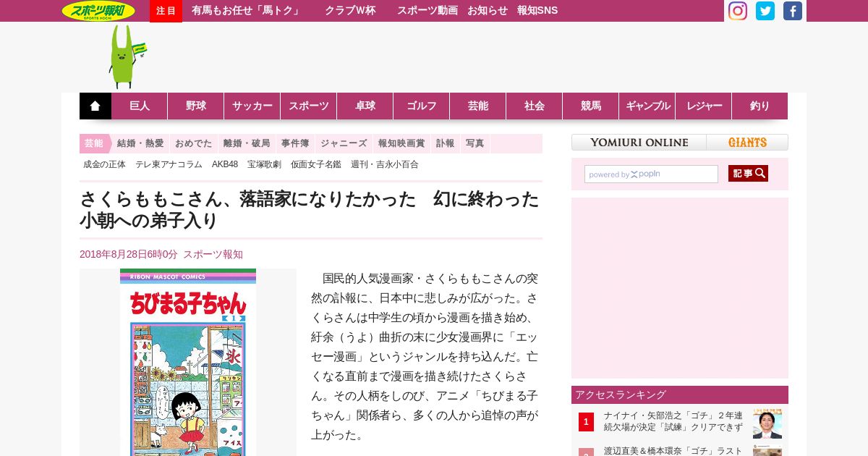Open the スポーツ動画 top link
This screenshot has height=456, width=868.
pyautogui.click(x=427, y=11)
